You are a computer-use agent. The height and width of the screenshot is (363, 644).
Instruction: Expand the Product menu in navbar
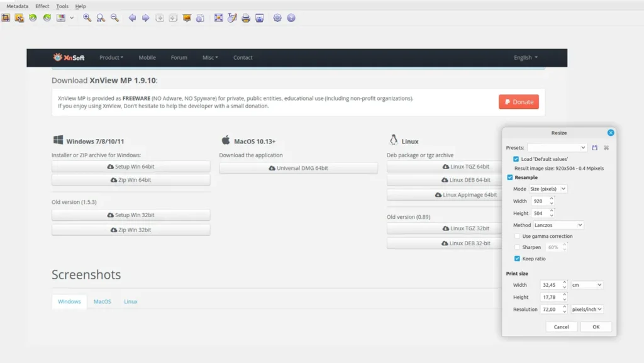(111, 57)
